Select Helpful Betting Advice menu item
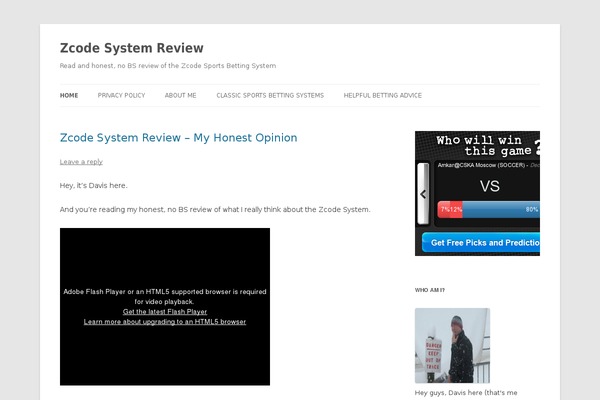This screenshot has width=600, height=400. pyautogui.click(x=382, y=95)
